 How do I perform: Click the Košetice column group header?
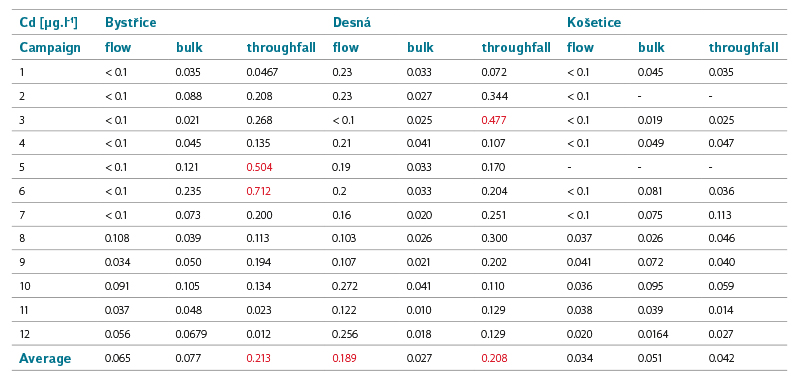(594, 23)
